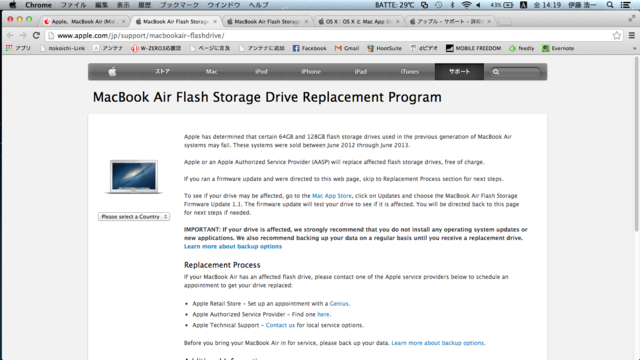Screen dimensions: 640x360
Task: Close the アップル - サポート tab
Action: point(489,21)
